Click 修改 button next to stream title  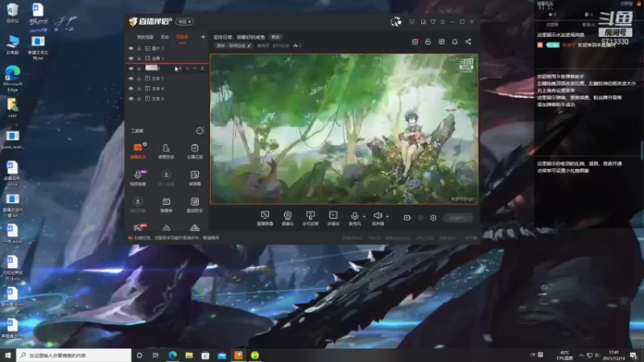[x=275, y=37]
